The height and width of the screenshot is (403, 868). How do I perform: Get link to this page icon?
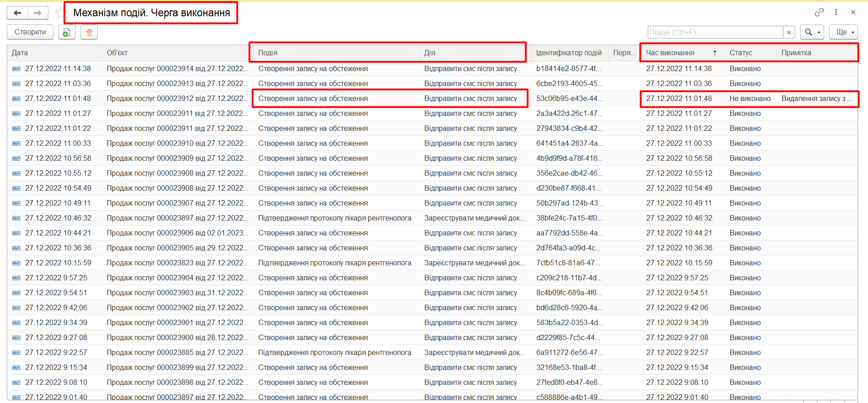coord(819,12)
